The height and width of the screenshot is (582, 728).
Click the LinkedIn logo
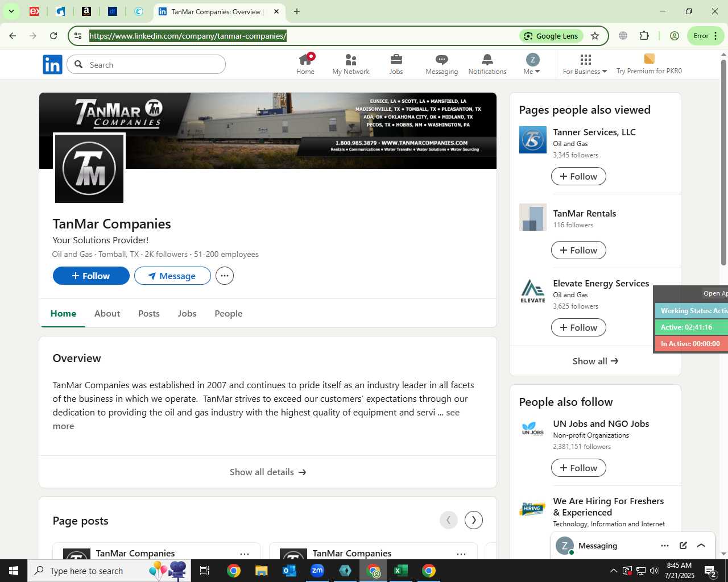click(52, 65)
